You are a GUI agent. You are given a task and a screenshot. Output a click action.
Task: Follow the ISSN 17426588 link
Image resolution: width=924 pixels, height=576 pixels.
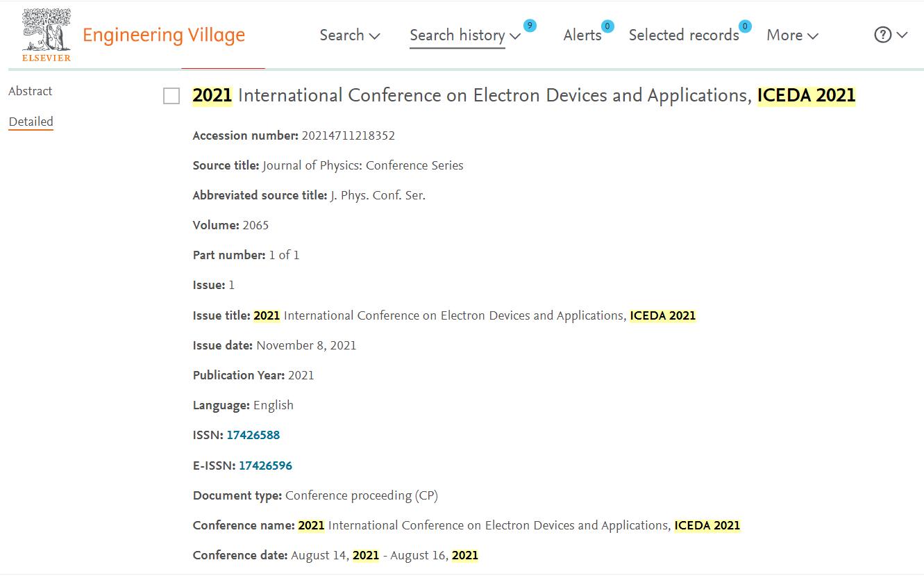253,436
